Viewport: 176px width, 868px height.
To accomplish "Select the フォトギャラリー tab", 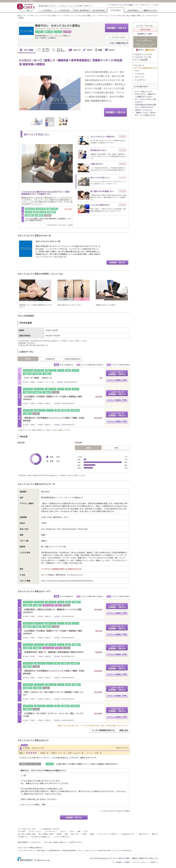I will [x=59, y=50].
